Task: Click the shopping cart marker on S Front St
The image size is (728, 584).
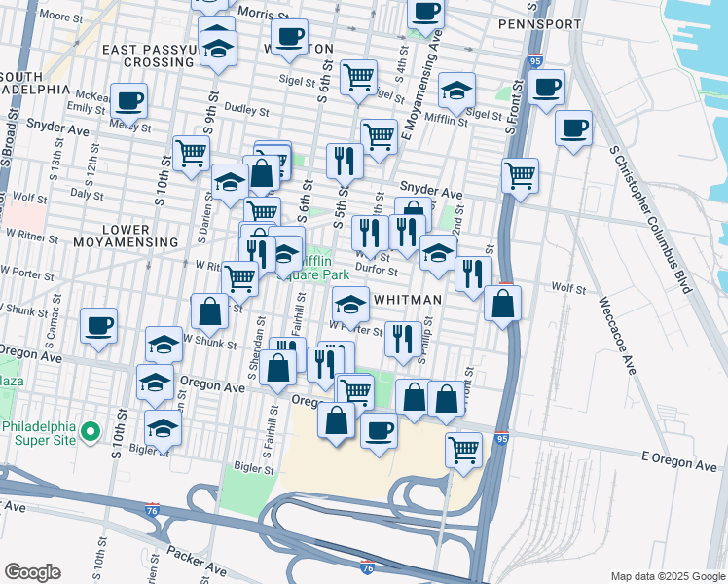Action: pyautogui.click(x=520, y=180)
